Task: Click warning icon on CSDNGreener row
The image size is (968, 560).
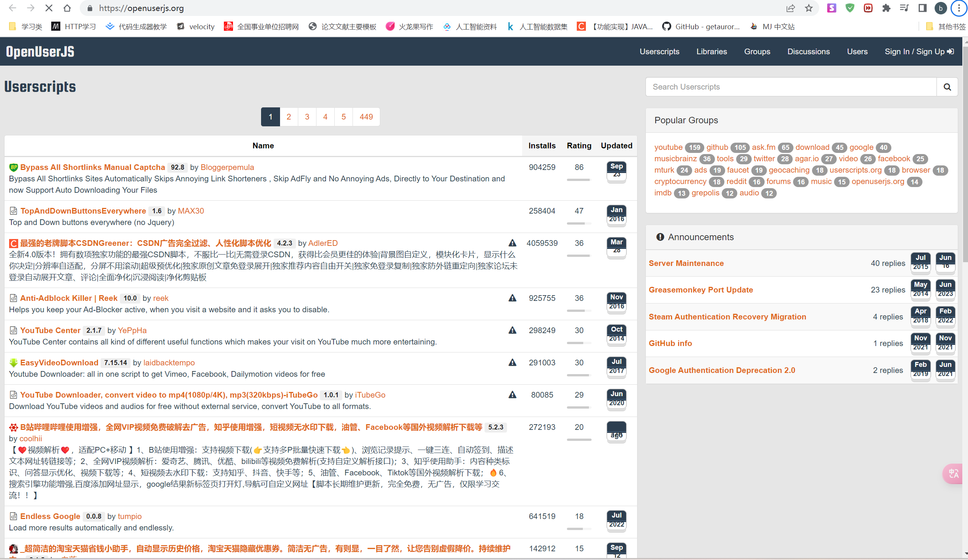Action: [x=512, y=243]
